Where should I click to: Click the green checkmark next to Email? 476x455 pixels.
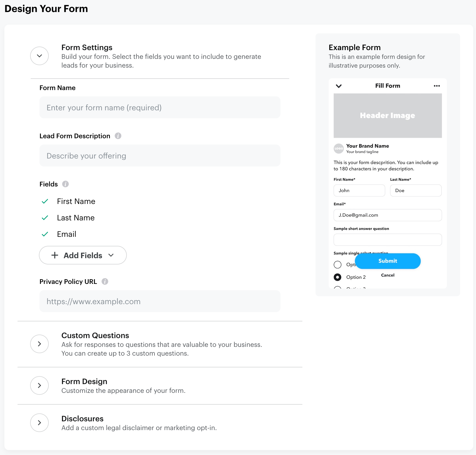click(45, 234)
